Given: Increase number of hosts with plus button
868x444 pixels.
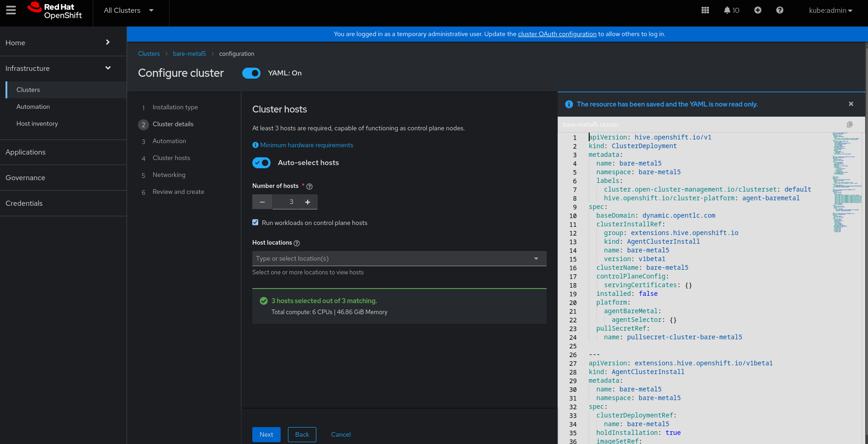Looking at the screenshot, I should coord(308,202).
